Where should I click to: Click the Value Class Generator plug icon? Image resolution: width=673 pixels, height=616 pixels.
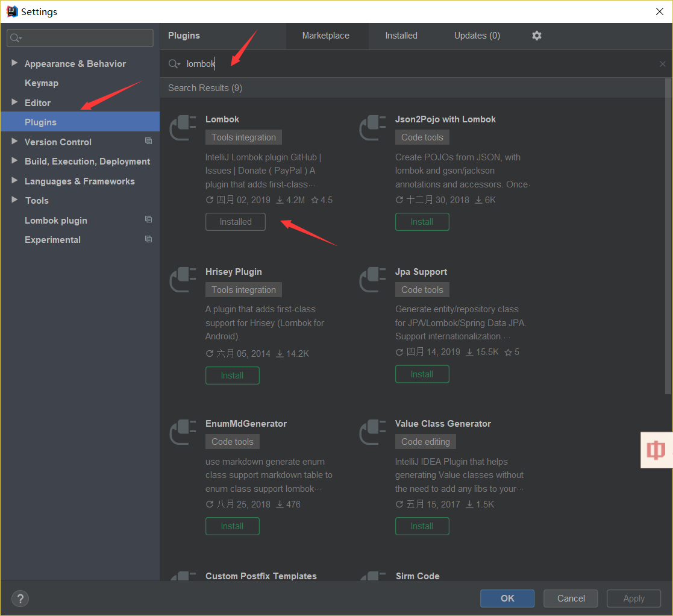pos(372,432)
